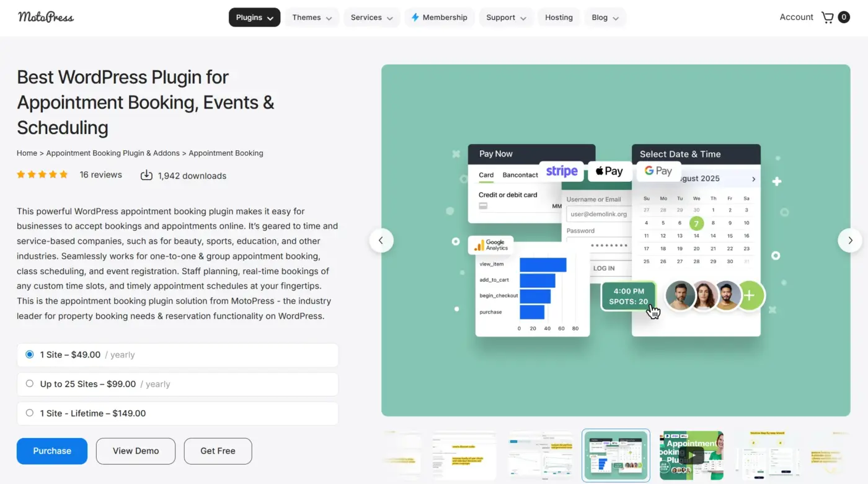Go to previous slide arrow
Screen dimensions: 868x484
381,240
